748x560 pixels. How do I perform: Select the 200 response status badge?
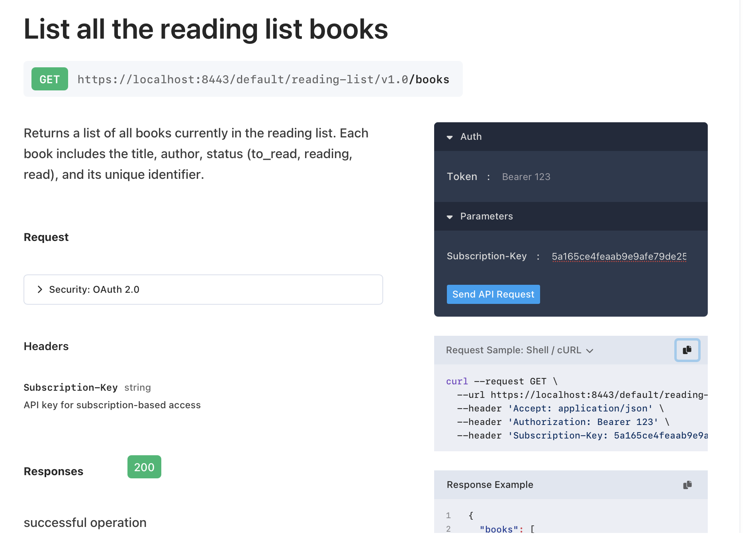coord(144,467)
